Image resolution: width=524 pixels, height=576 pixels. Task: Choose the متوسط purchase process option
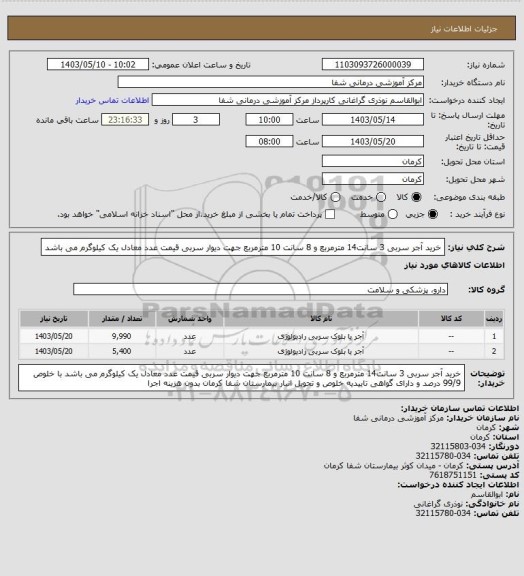[393, 214]
